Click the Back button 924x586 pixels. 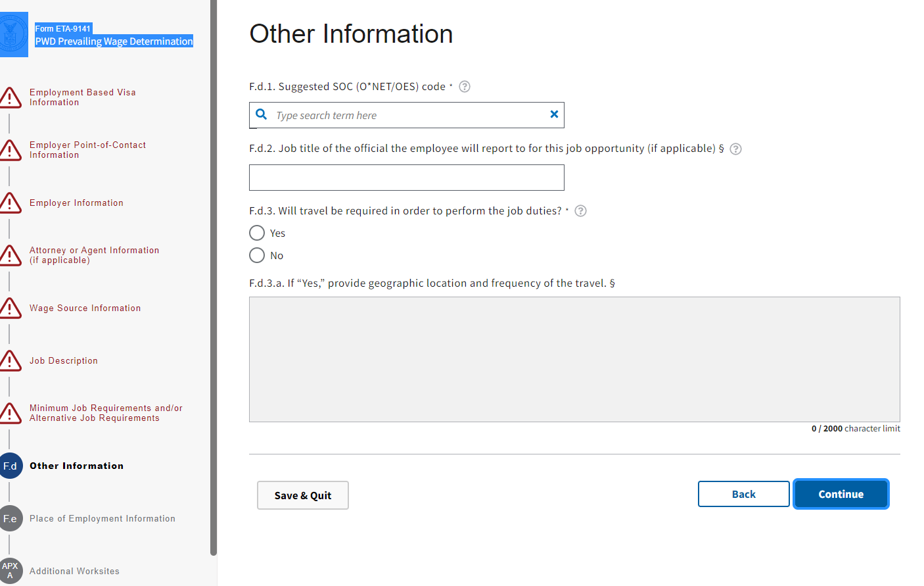(x=743, y=494)
